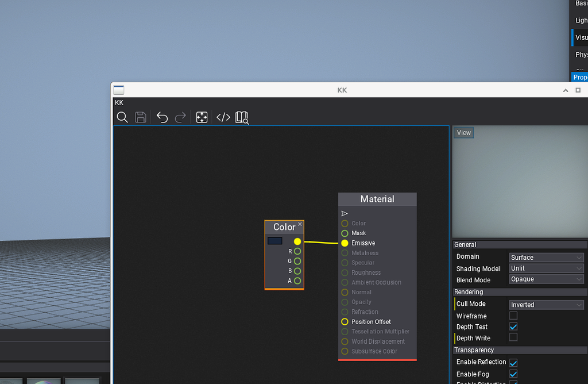Click the Save material icon
588x384 pixels.
pos(140,117)
